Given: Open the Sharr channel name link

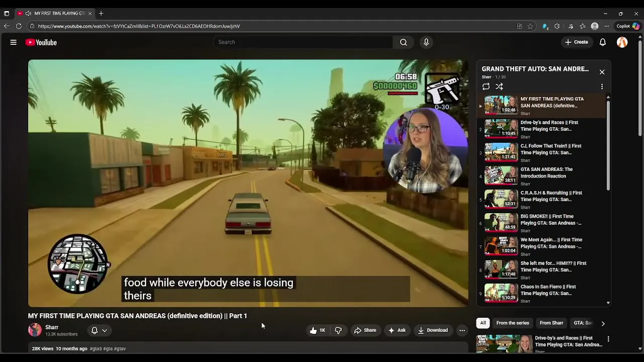Looking at the screenshot, I should coord(52,327).
